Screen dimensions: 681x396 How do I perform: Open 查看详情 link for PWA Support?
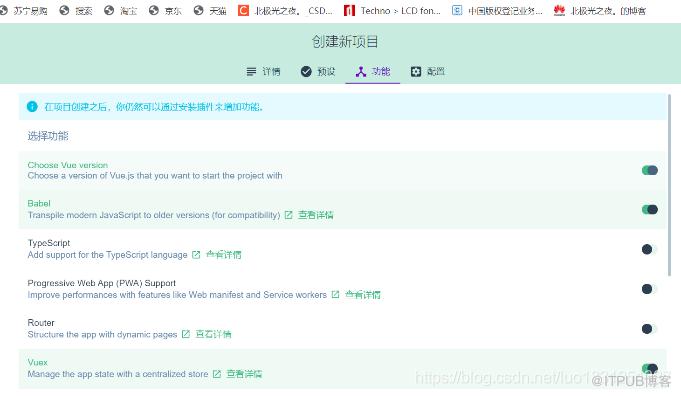pos(363,295)
